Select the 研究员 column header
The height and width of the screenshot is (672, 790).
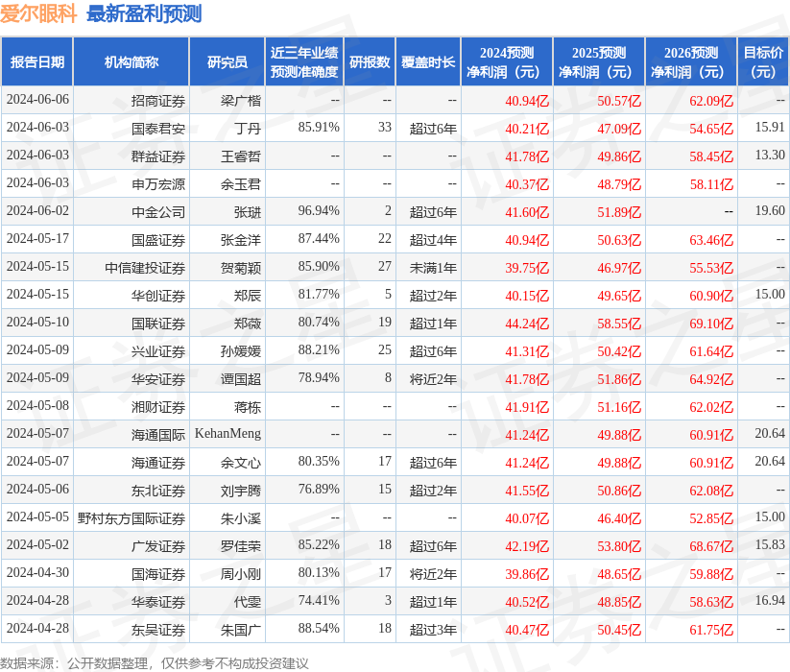pyautogui.click(x=227, y=62)
